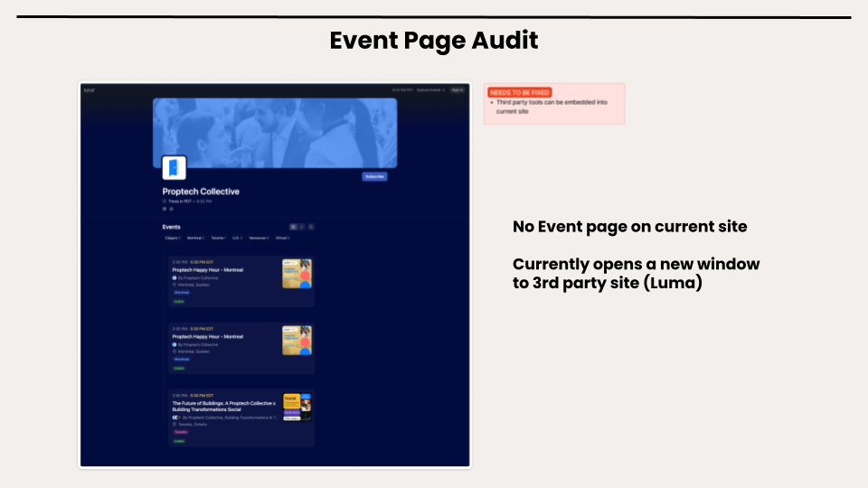Click the clock icon beside Times in PDT

(x=165, y=202)
